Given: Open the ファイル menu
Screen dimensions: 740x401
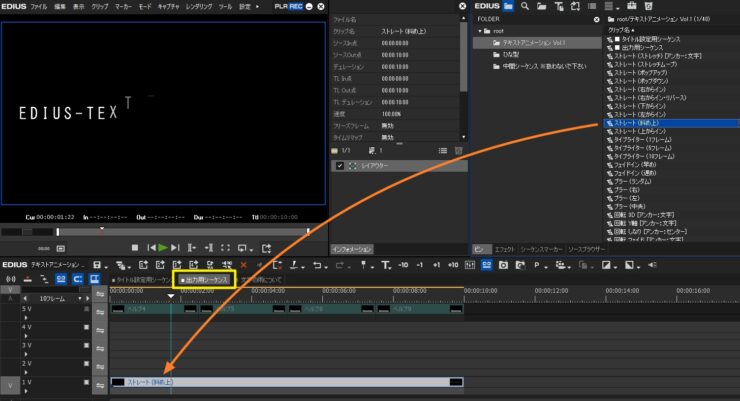Looking at the screenshot, I should [39, 6].
